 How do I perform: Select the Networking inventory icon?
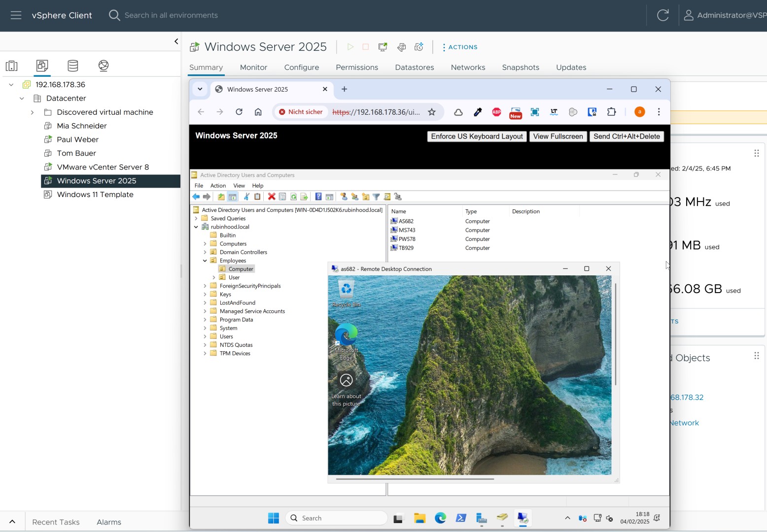tap(104, 66)
